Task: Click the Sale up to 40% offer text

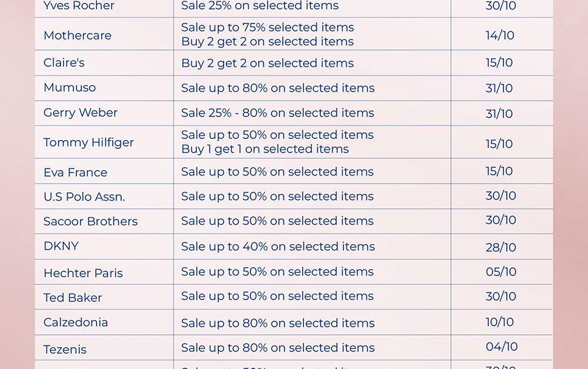Action: 278,247
